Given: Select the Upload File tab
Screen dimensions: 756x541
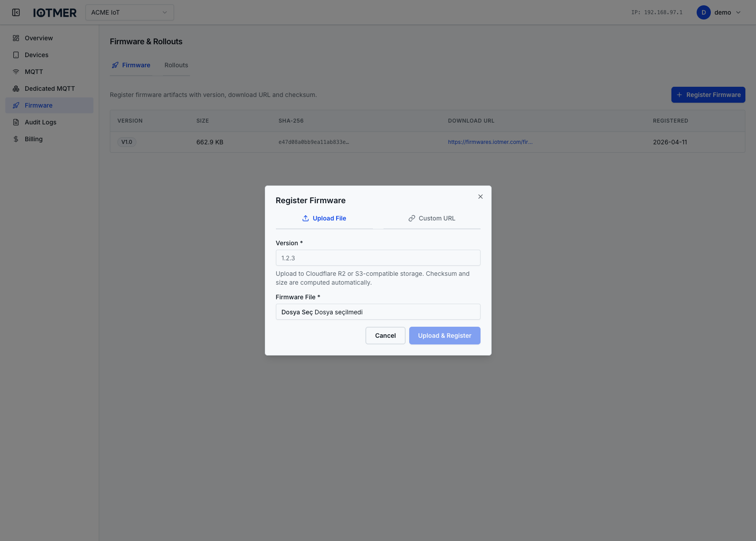Looking at the screenshot, I should [x=324, y=218].
